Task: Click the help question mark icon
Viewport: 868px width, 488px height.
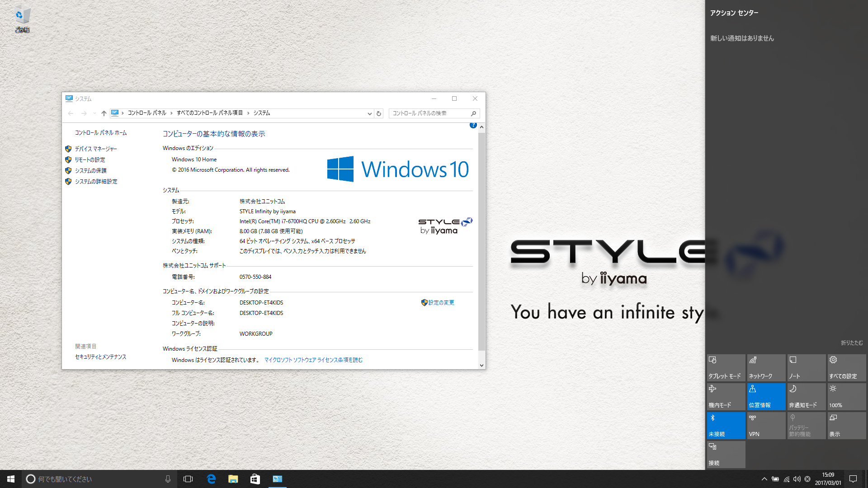Action: click(473, 125)
